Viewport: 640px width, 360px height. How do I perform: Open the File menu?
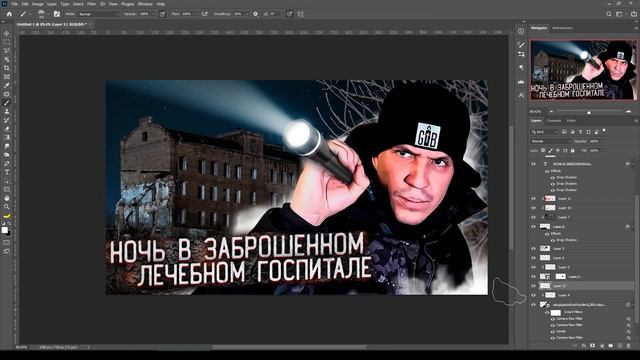click(x=14, y=4)
